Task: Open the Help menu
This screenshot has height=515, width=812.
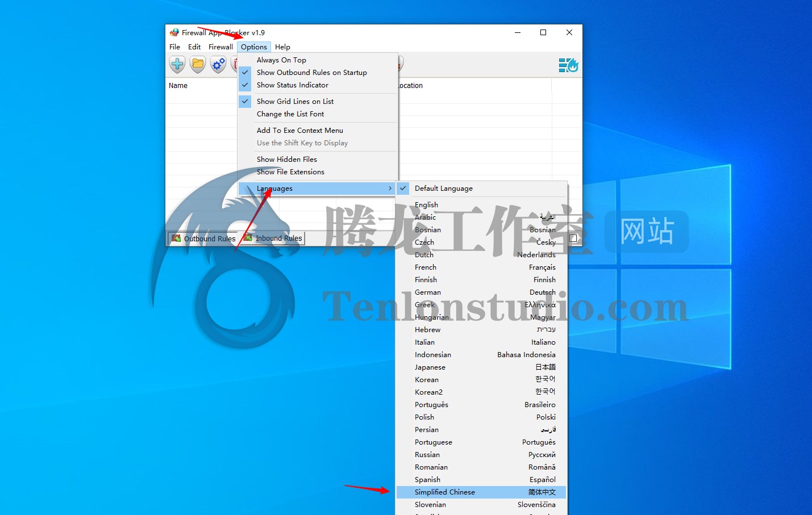Action: pos(282,47)
